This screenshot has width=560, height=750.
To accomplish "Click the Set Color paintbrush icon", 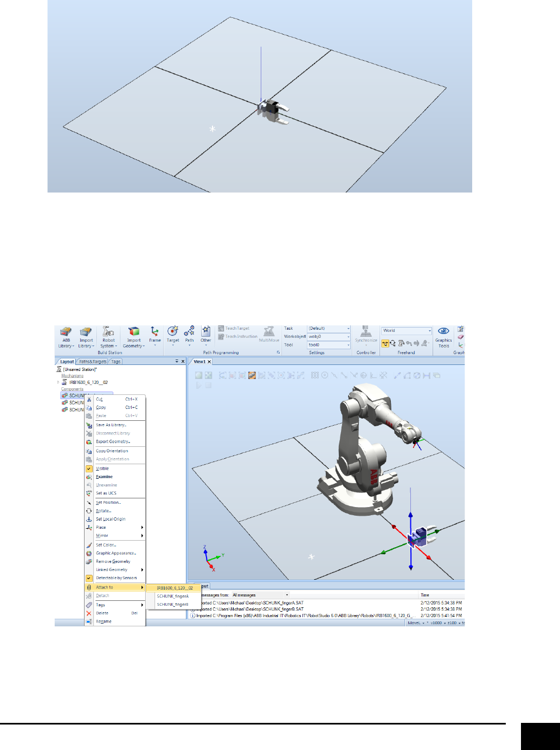I will [x=89, y=545].
